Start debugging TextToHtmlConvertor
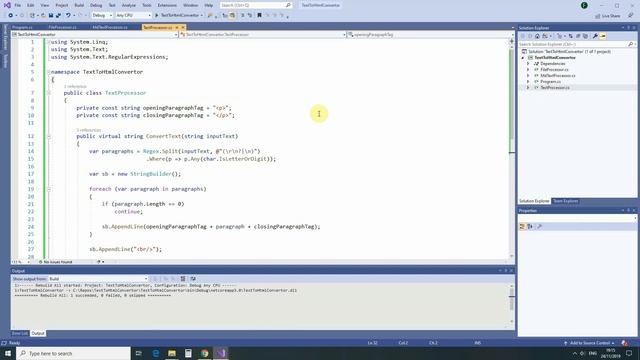The width and height of the screenshot is (640, 360). (178, 16)
